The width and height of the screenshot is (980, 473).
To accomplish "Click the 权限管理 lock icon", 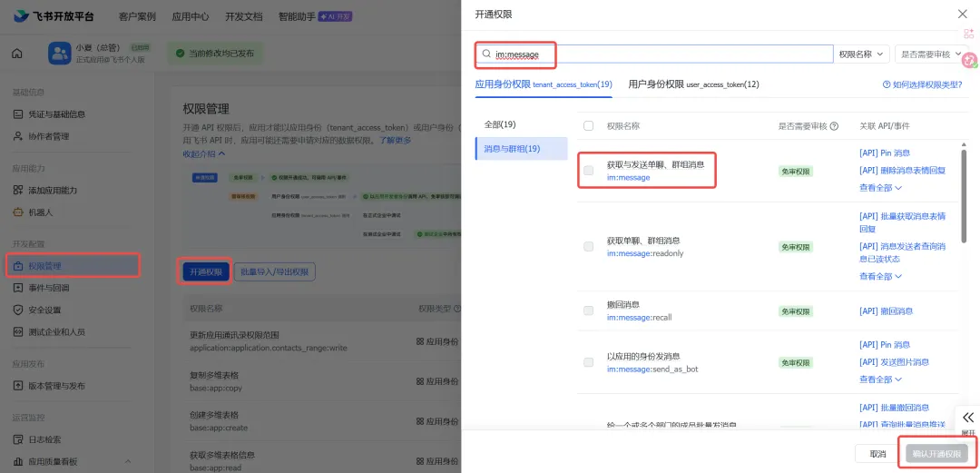I will pyautogui.click(x=17, y=267).
